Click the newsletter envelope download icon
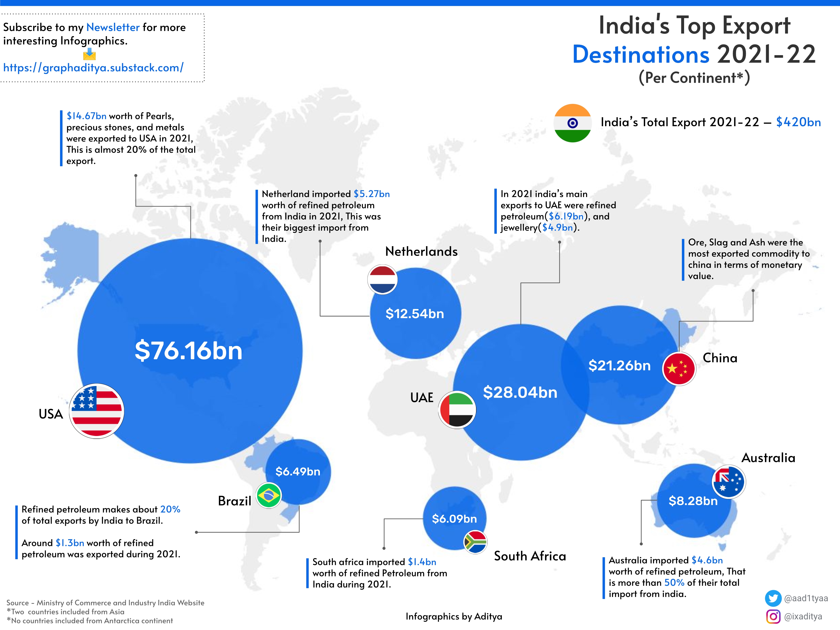 pyautogui.click(x=90, y=54)
